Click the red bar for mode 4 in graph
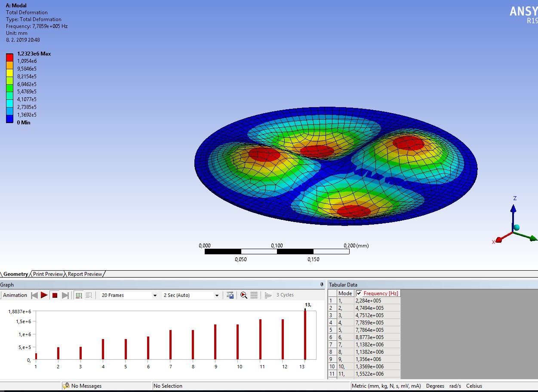Image resolution: width=538 pixels, height=392 pixels. click(x=103, y=349)
